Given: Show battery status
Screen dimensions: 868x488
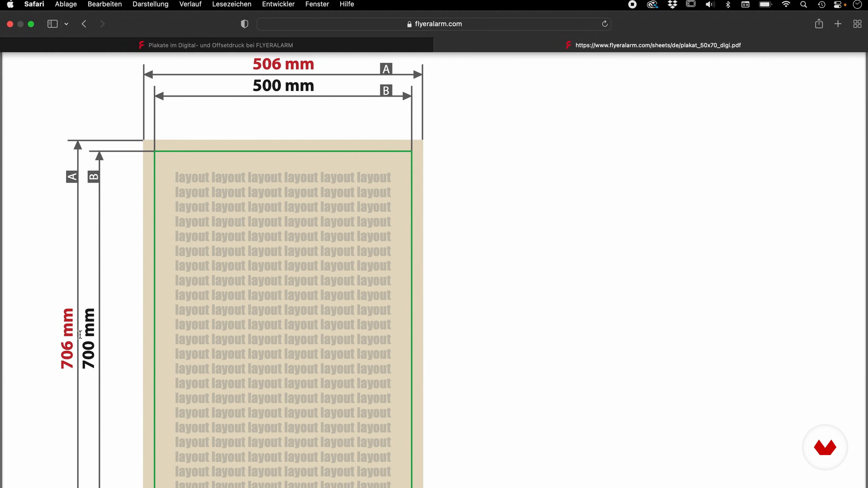Looking at the screenshot, I should coord(765,4).
